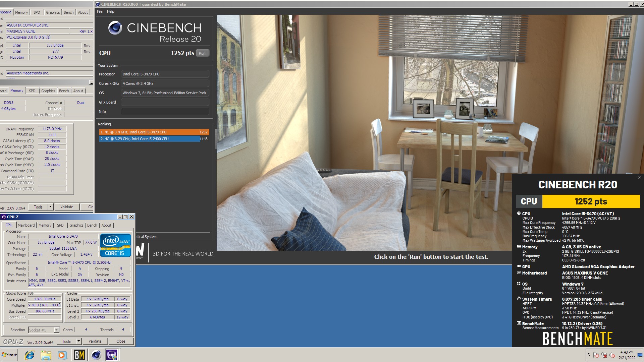Click the BenchMate Memory section icon

[x=519, y=246]
